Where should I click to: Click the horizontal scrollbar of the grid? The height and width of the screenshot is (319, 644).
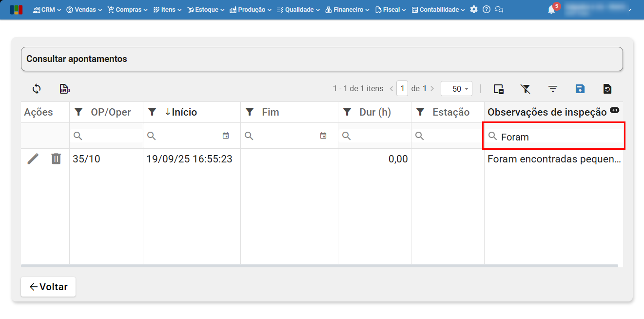pos(319,266)
